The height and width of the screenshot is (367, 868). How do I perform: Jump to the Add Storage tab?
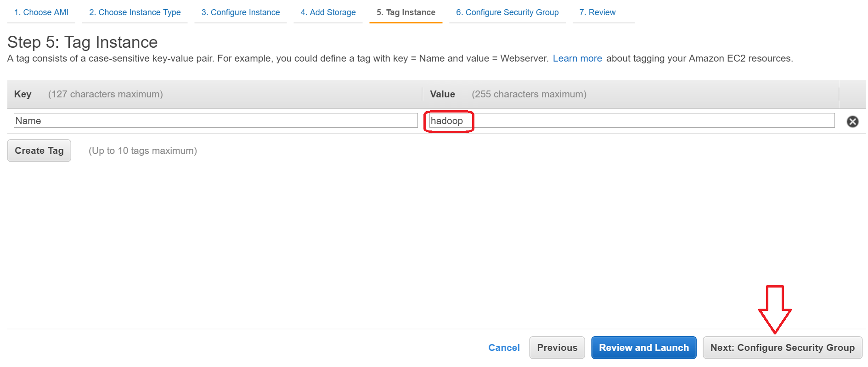click(328, 12)
